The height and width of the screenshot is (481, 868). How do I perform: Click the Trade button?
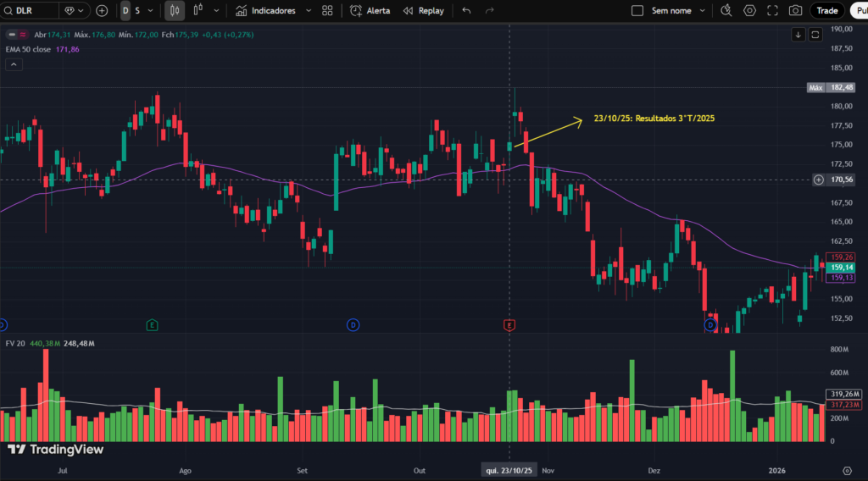[827, 10]
